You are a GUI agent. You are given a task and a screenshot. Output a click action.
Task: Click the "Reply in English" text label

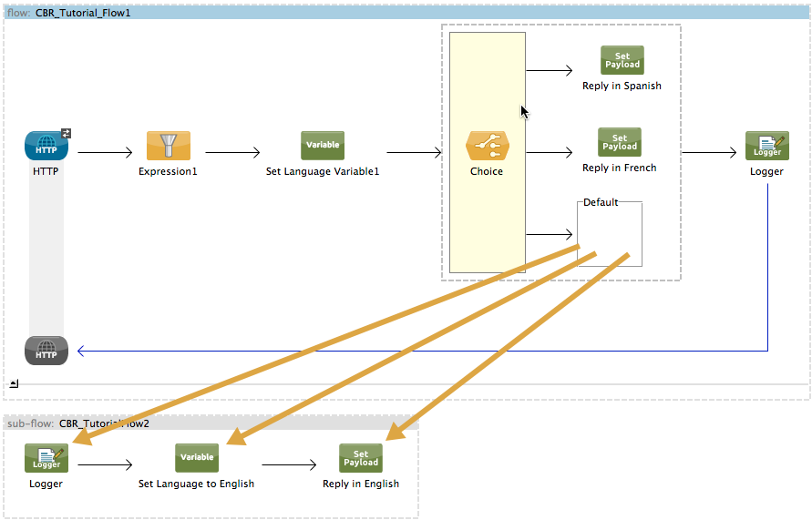361,484
